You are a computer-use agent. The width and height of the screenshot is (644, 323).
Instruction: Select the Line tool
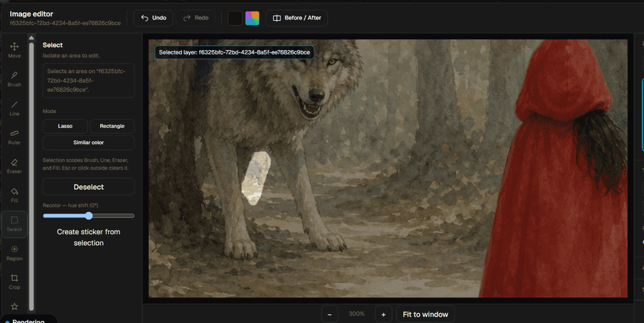tap(14, 108)
